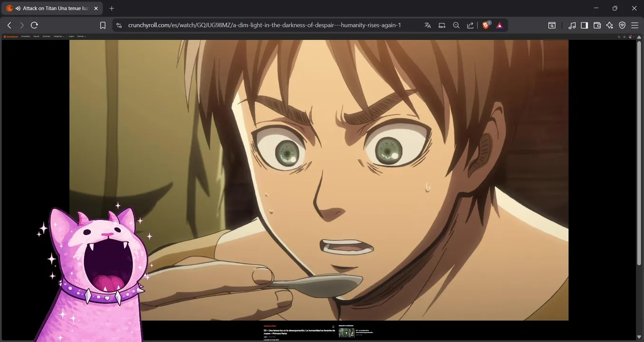Select the Attack on Titan tab

click(x=52, y=9)
